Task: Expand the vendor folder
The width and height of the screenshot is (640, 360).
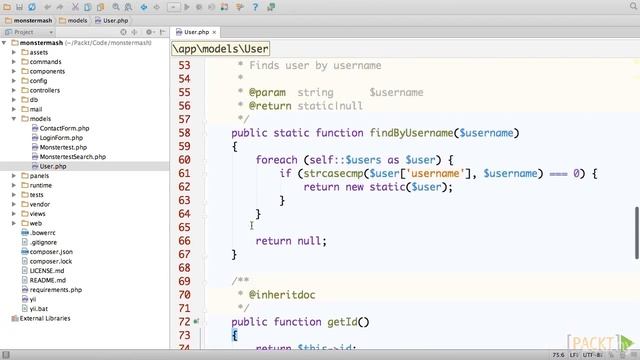Action: tap(14, 204)
